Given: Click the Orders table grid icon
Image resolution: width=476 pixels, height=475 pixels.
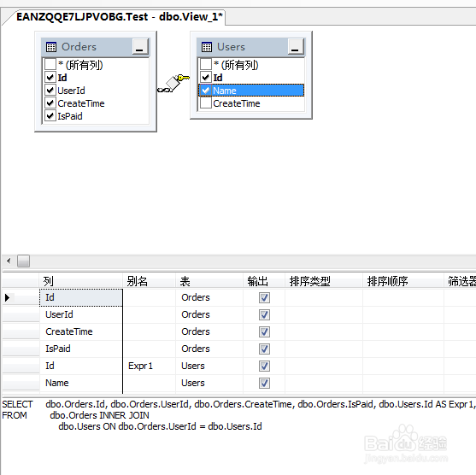Looking at the screenshot, I should [51, 47].
